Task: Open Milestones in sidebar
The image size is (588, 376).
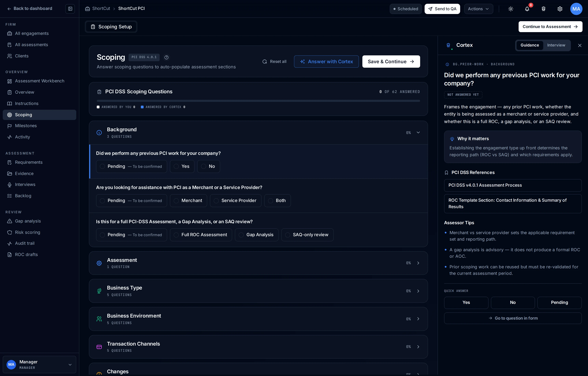Action: pyautogui.click(x=39, y=126)
